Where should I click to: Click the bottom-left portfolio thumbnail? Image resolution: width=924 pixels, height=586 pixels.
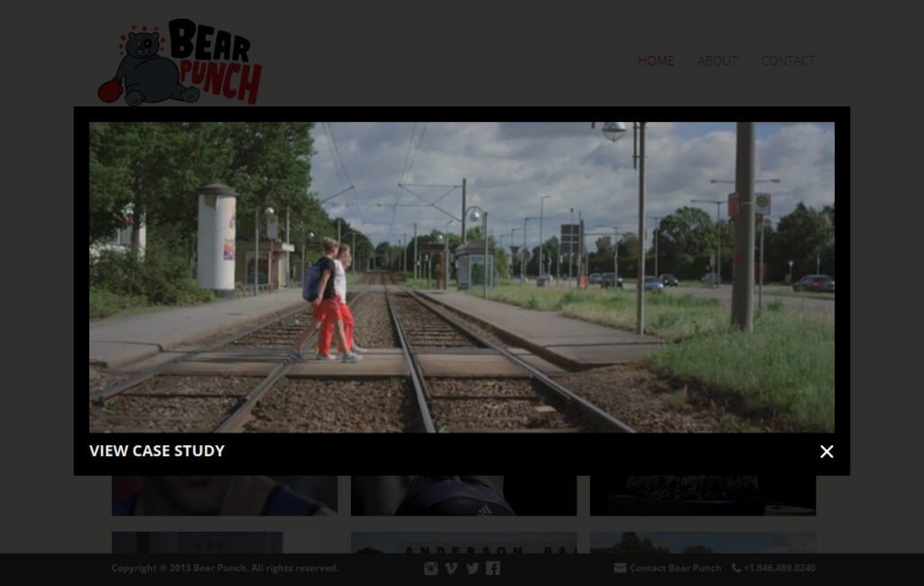pyautogui.click(x=224, y=543)
